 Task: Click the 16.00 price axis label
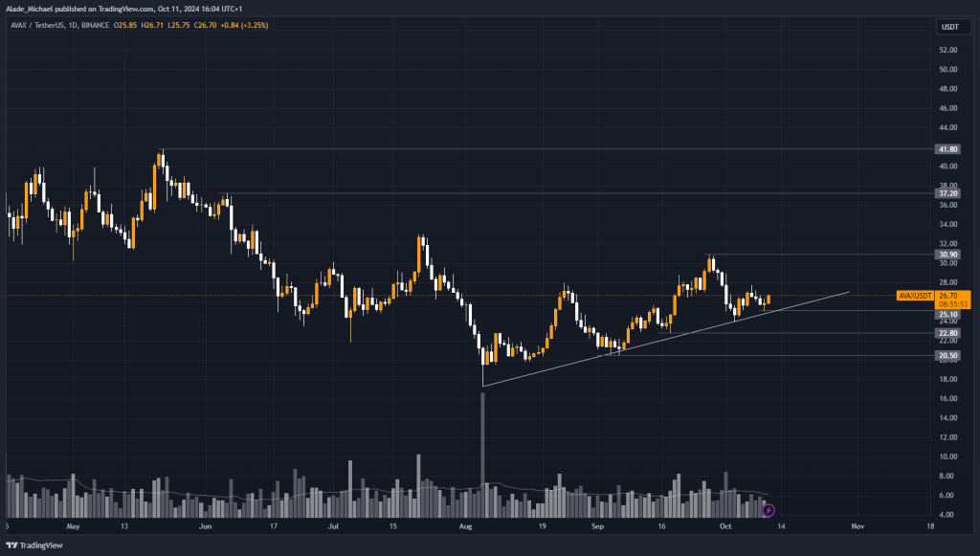click(x=948, y=398)
